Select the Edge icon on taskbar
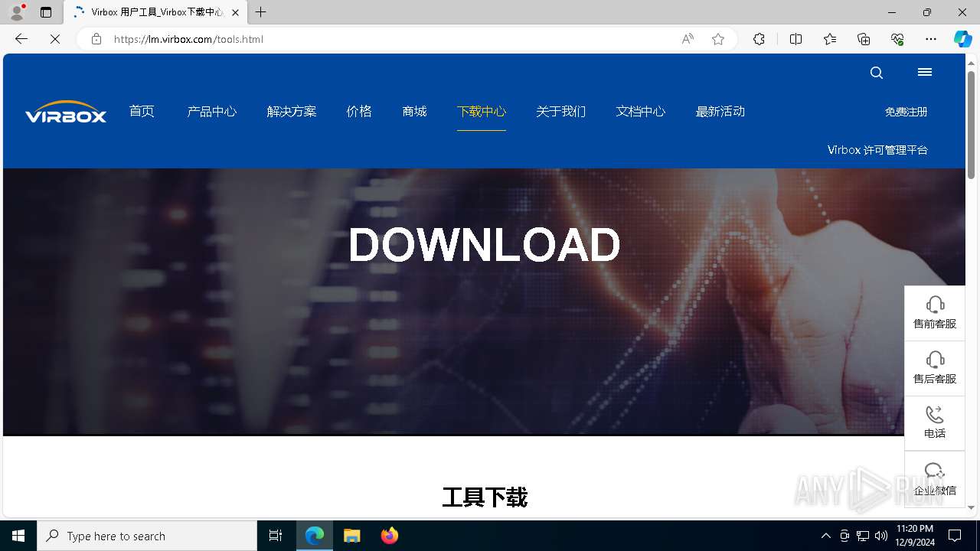The height and width of the screenshot is (551, 980). (315, 536)
